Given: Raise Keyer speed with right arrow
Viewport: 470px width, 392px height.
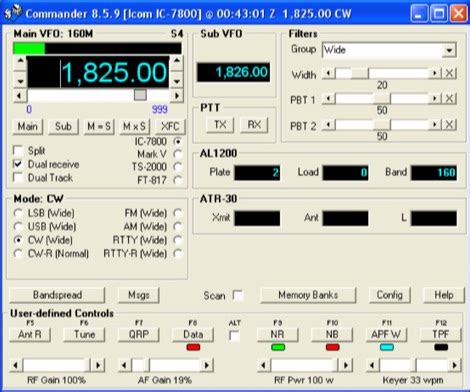Looking at the screenshot, I should tap(455, 365).
